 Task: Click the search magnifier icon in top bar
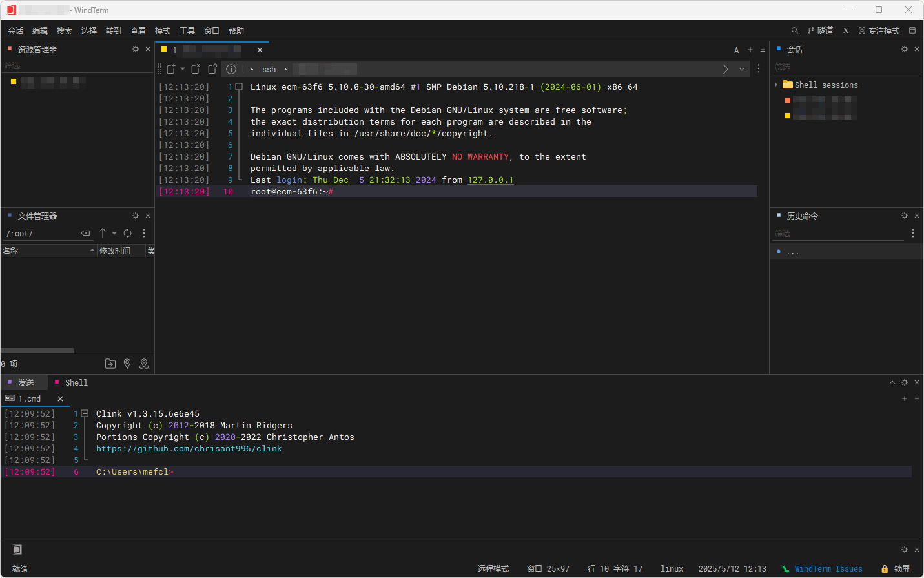tap(794, 30)
